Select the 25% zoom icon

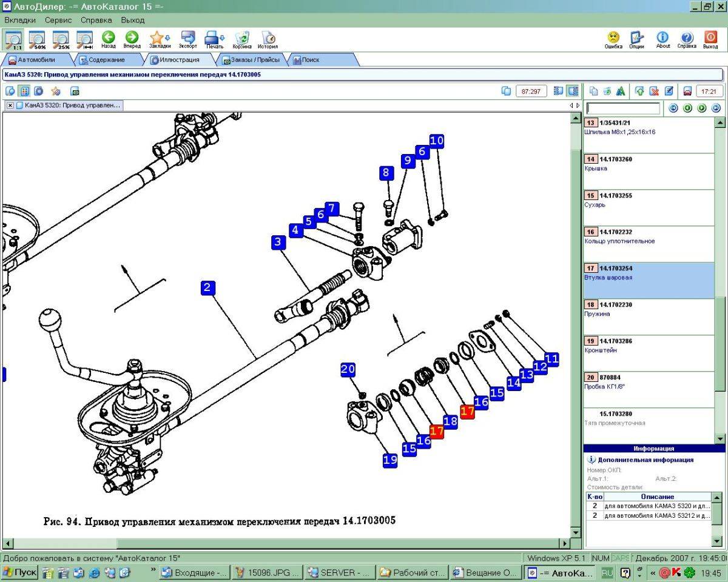click(61, 40)
